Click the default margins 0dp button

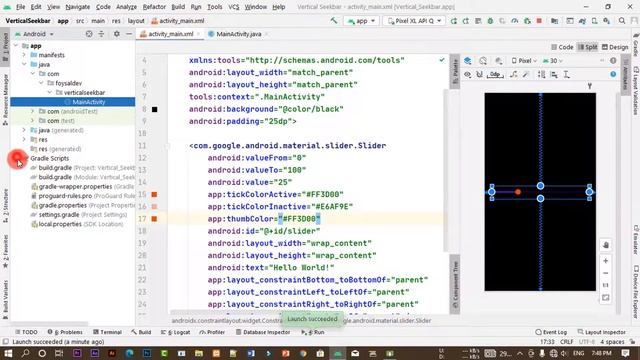point(495,75)
